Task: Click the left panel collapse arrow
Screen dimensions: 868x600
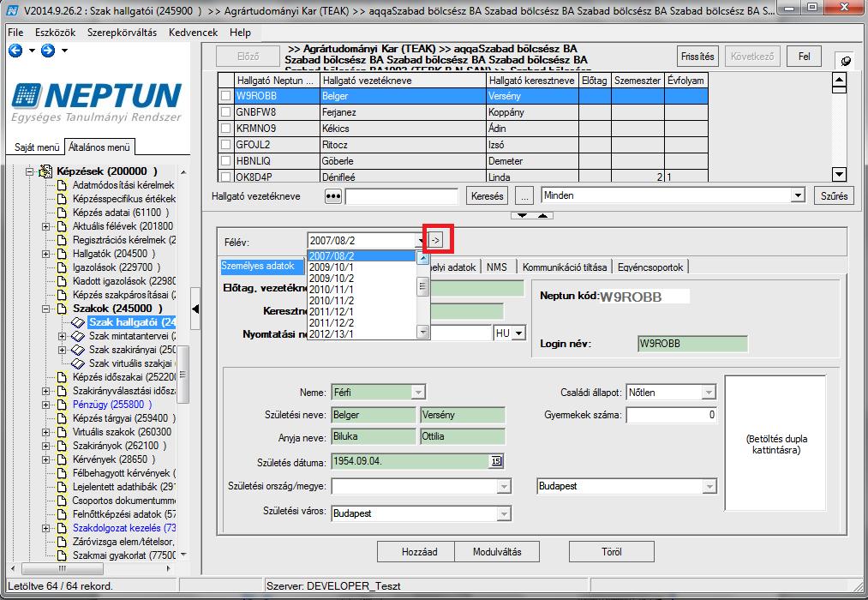Action: click(195, 309)
